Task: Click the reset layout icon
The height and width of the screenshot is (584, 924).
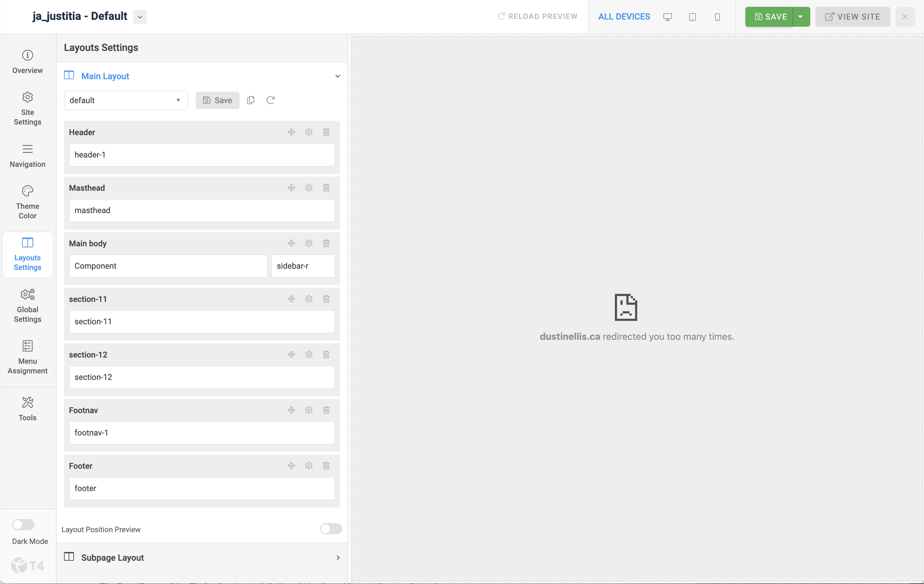Action: click(x=270, y=100)
